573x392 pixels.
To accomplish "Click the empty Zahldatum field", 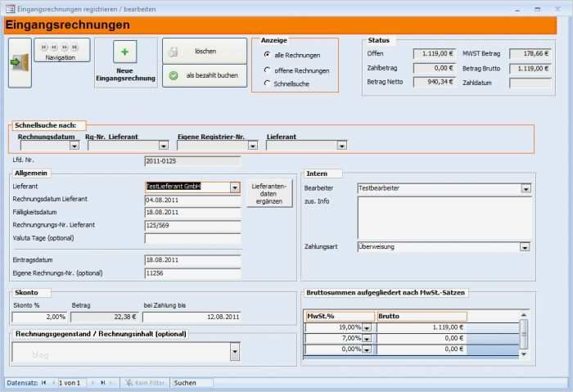I will 530,83.
